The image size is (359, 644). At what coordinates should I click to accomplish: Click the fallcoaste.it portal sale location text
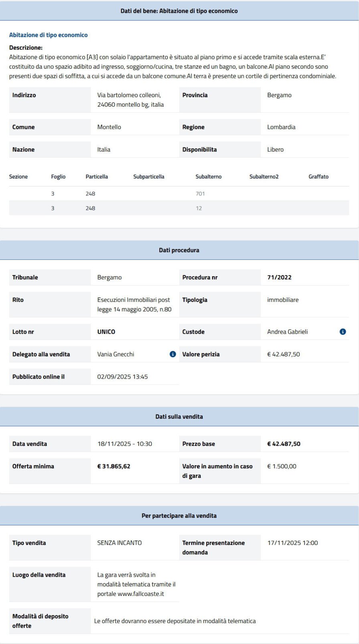[136, 584]
